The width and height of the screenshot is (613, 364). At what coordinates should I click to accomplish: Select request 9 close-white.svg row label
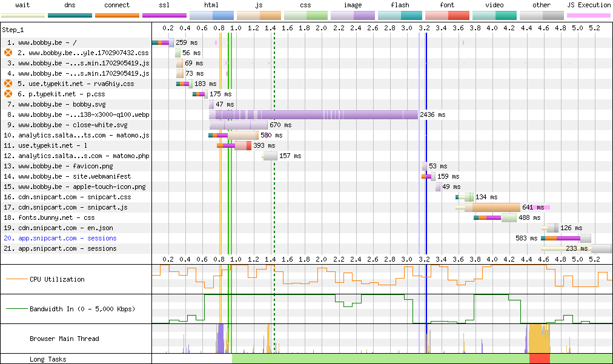click(x=67, y=125)
